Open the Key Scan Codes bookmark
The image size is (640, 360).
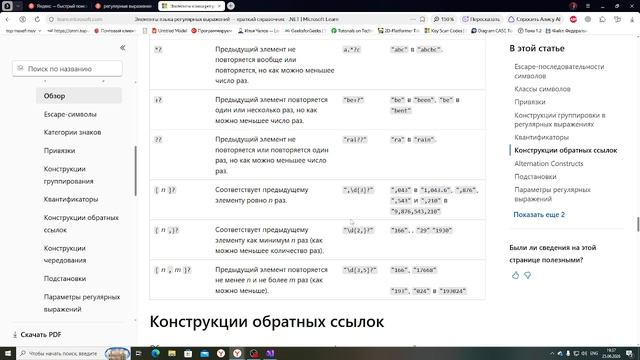(x=444, y=31)
